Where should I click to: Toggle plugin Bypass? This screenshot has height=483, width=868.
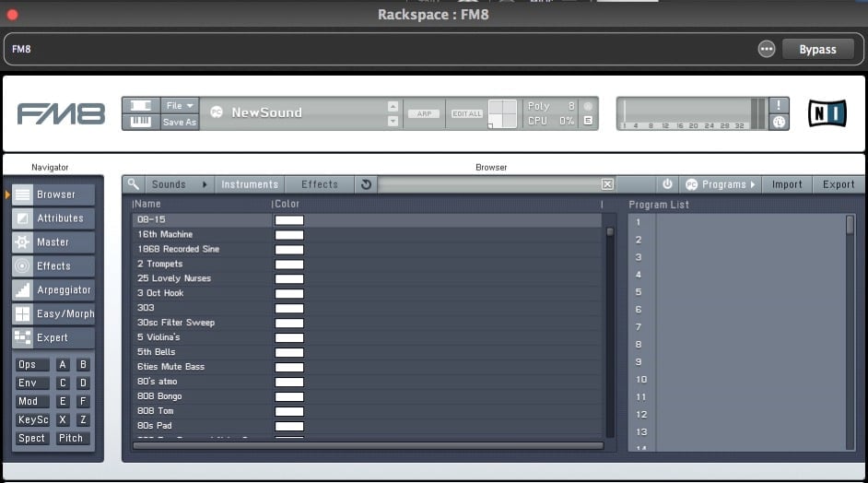point(817,49)
